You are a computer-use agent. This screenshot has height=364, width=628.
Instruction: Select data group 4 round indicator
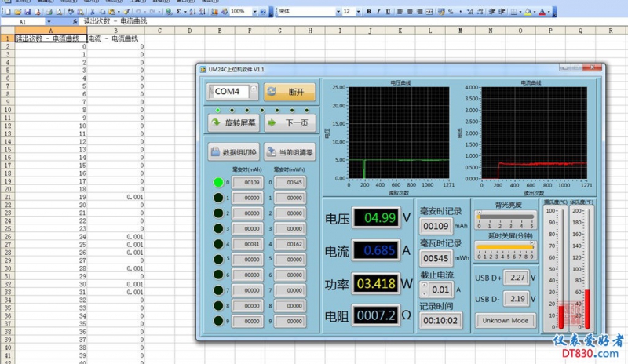pyautogui.click(x=218, y=244)
